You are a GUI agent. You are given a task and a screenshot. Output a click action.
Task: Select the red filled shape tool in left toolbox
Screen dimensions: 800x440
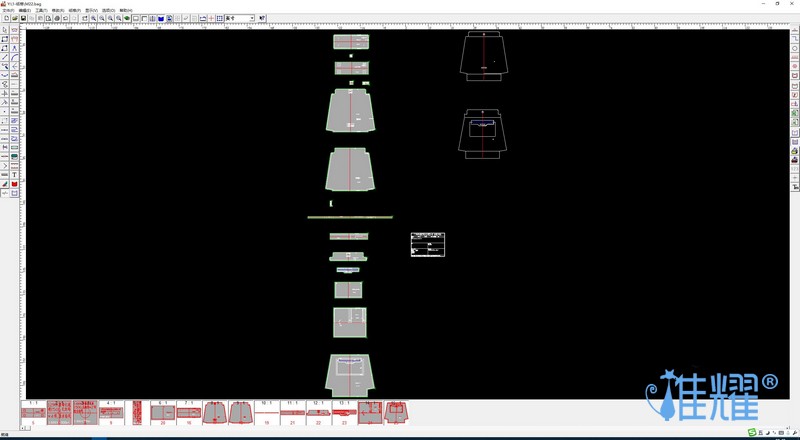coord(15,184)
